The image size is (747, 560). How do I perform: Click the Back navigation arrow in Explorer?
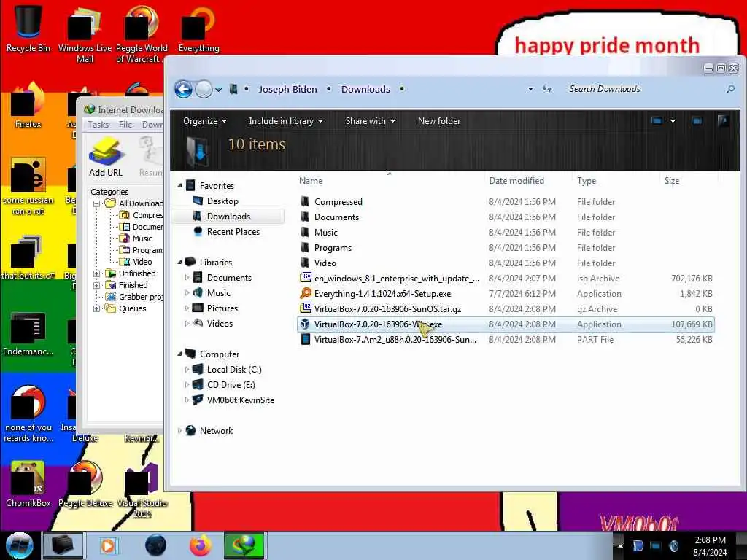(183, 89)
